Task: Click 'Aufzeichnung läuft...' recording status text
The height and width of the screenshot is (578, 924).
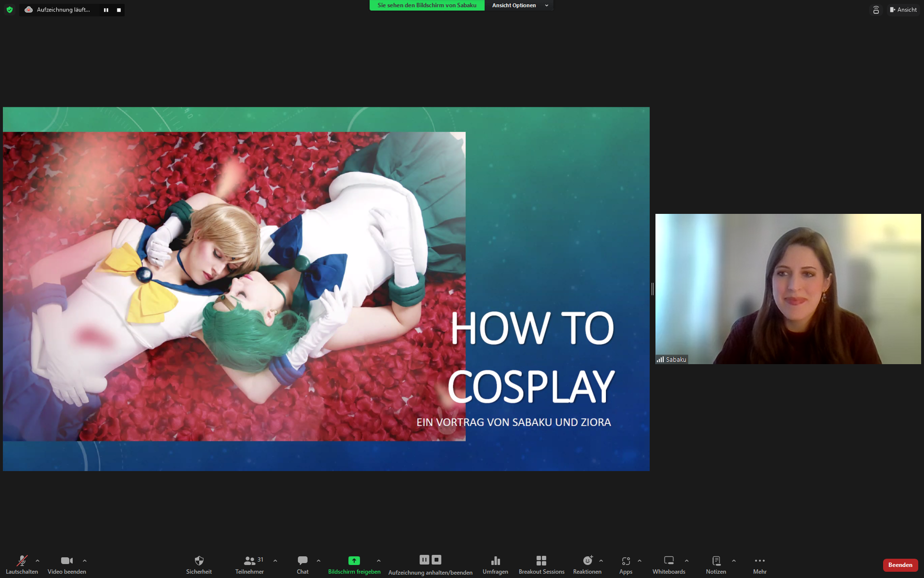Action: click(x=63, y=10)
